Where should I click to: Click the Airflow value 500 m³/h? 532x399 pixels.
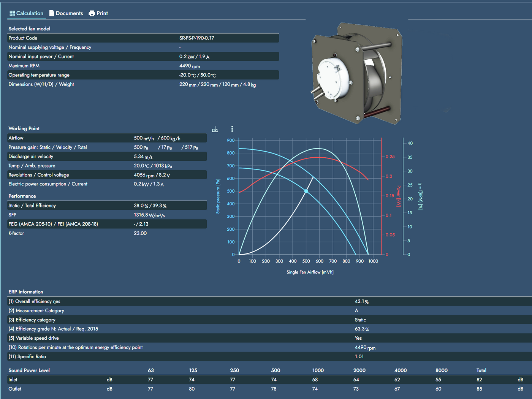[x=144, y=138]
